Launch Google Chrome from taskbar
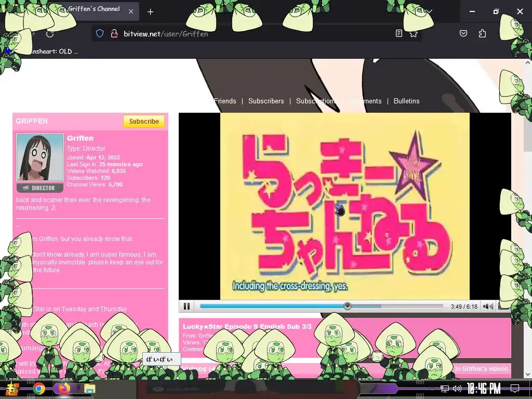The width and height of the screenshot is (532, 399). (38, 389)
